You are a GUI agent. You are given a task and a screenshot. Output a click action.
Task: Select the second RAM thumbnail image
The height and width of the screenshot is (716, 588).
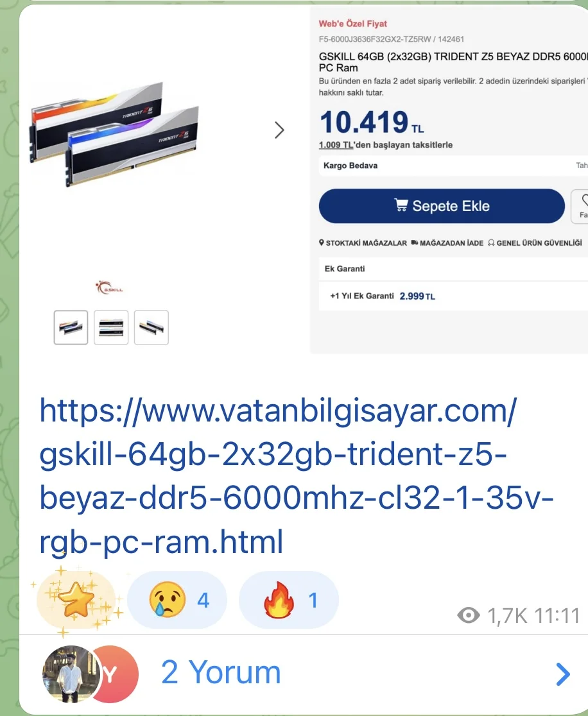tap(111, 327)
